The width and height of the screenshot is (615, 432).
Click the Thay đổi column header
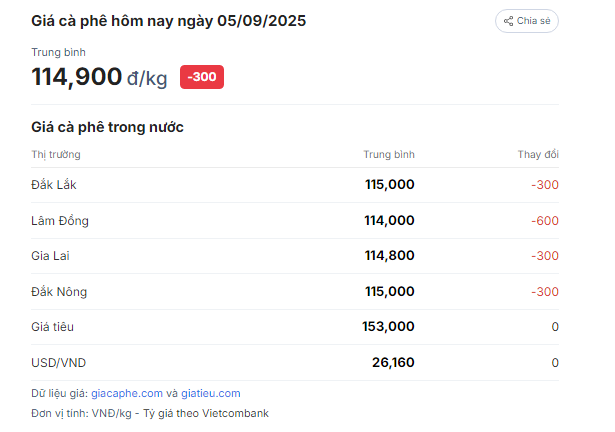coord(538,155)
